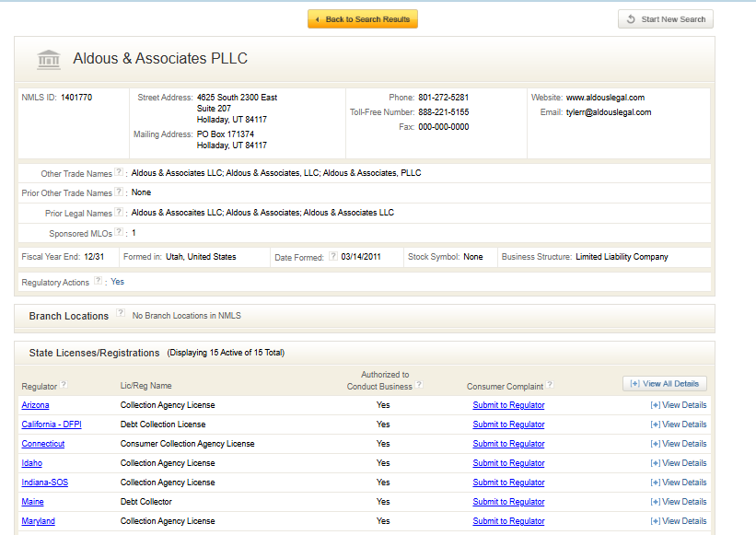Image resolution: width=756 pixels, height=535 pixels.
Task: Expand View Details for Connecticut row
Action: pyautogui.click(x=679, y=444)
